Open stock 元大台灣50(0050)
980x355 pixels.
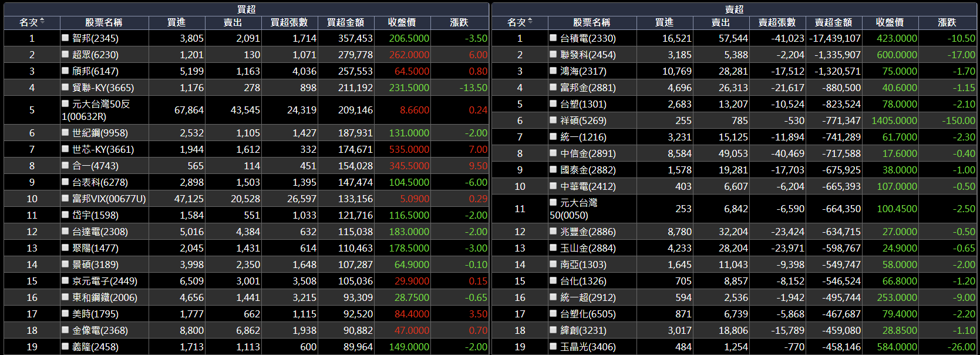(574, 209)
